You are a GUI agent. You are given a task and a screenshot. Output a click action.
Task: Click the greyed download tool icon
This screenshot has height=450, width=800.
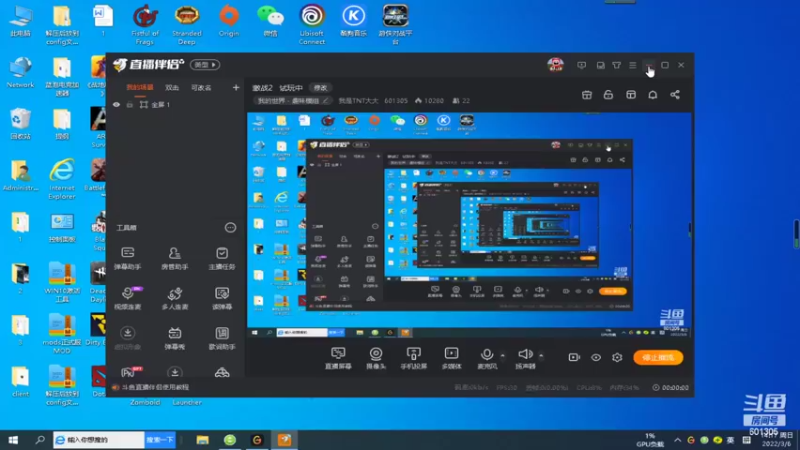pos(128,338)
